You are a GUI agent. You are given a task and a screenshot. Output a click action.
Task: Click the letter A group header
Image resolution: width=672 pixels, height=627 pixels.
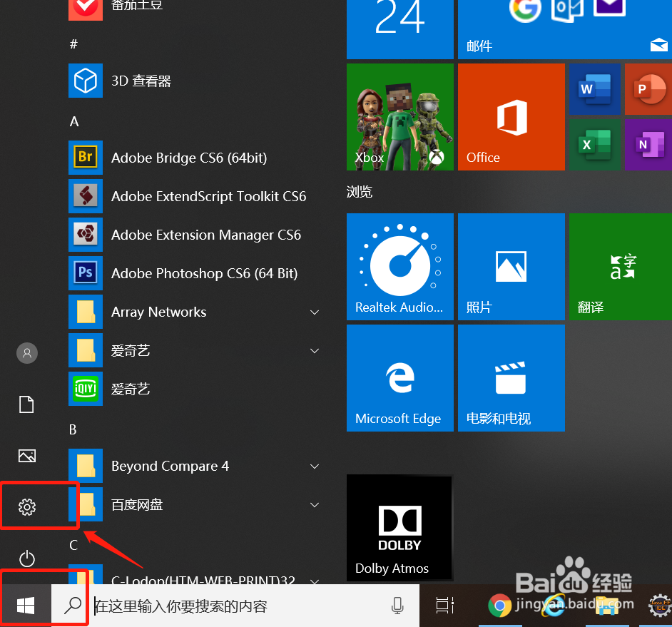74,121
